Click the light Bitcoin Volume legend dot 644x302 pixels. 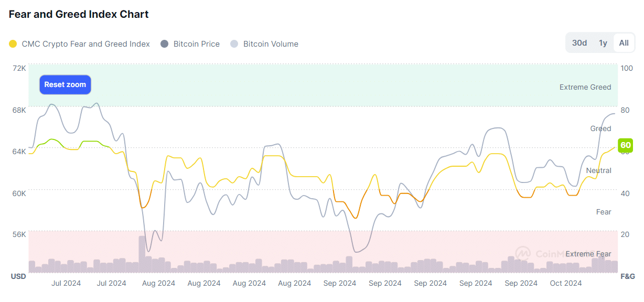[x=233, y=44]
